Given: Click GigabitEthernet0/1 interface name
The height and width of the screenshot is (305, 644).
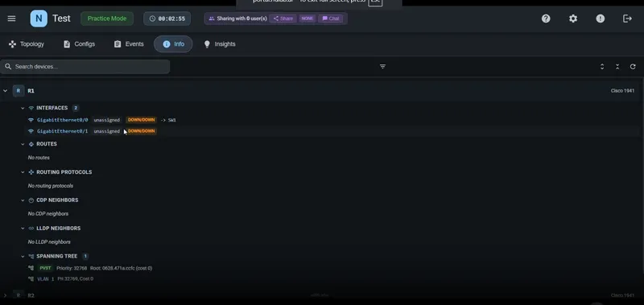Looking at the screenshot, I should [63, 131].
